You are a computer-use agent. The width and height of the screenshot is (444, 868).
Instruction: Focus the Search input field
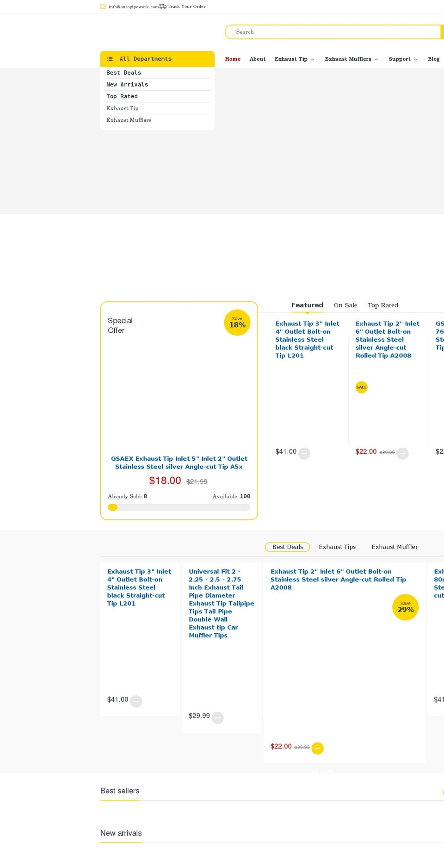click(333, 32)
